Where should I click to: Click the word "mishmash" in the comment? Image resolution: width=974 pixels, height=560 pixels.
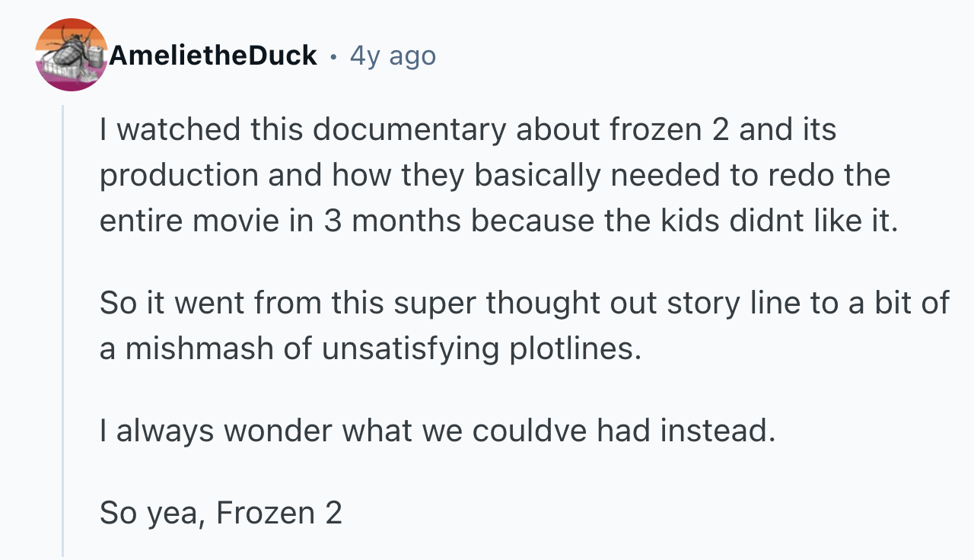pos(199,348)
